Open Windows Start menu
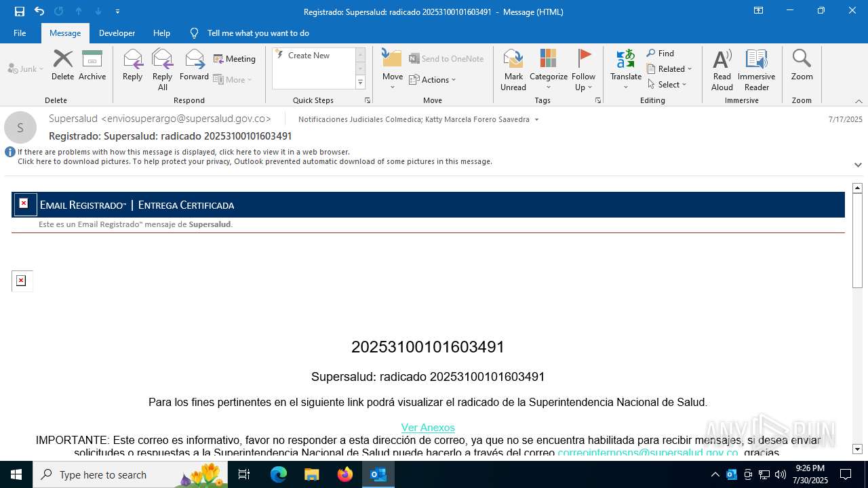Viewport: 868px width, 488px height. (16, 474)
